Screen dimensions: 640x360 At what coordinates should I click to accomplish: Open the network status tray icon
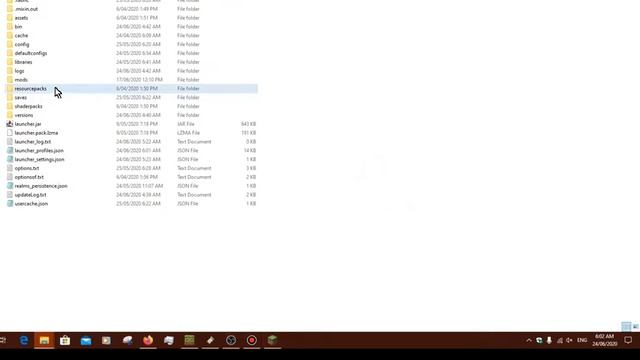[560, 340]
